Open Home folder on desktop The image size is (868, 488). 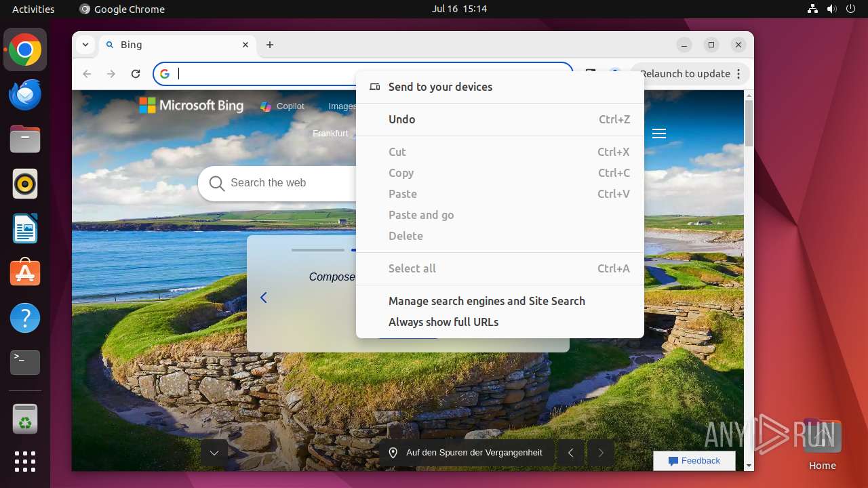[x=822, y=445]
